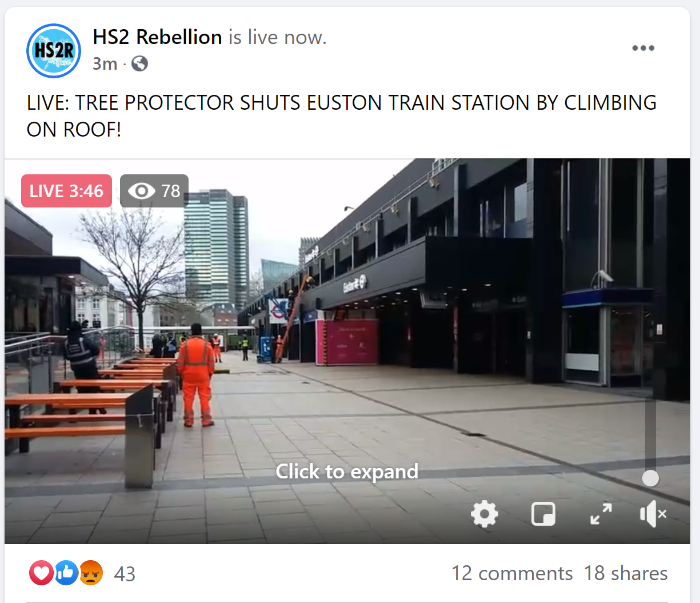Click the "Click to expand" video overlay
The height and width of the screenshot is (603, 700).
point(347,472)
